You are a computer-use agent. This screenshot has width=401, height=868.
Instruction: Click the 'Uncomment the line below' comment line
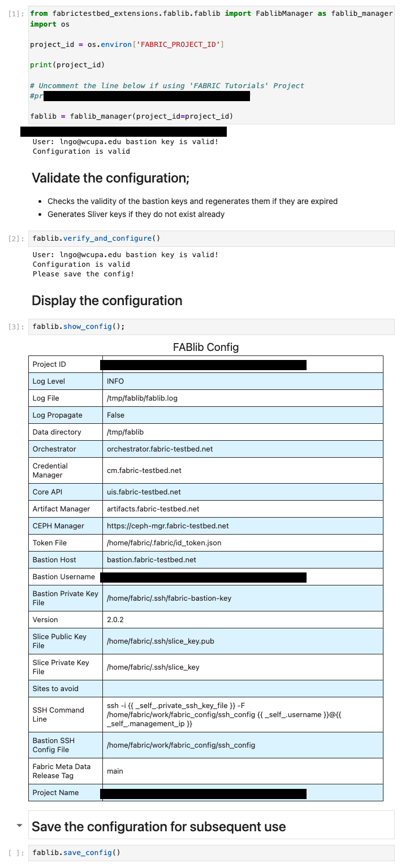tap(167, 86)
